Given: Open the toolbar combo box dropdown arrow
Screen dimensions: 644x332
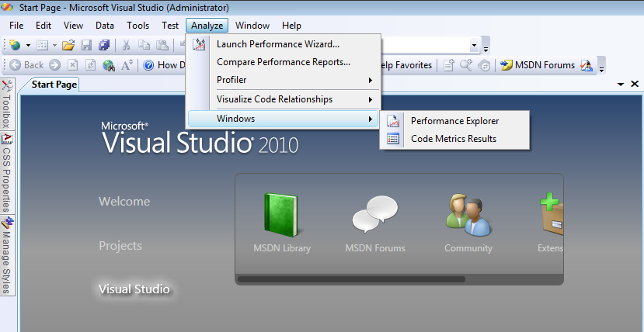Looking at the screenshot, I should (x=474, y=45).
